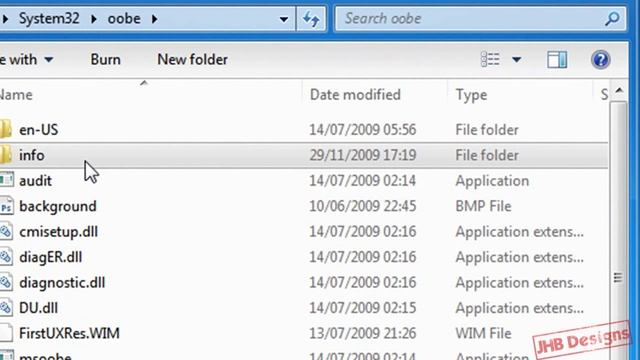640x360 pixels.
Task: Click the refresh button in address bar
Action: tap(311, 19)
